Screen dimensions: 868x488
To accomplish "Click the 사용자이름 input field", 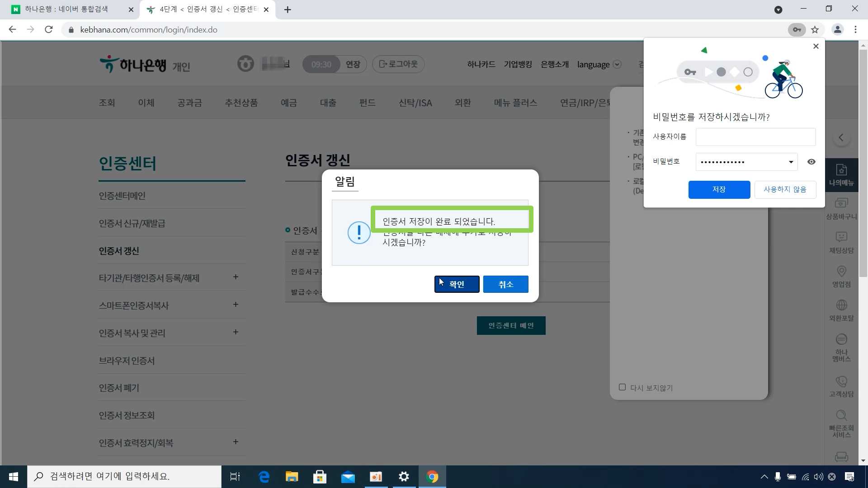I will tap(755, 137).
